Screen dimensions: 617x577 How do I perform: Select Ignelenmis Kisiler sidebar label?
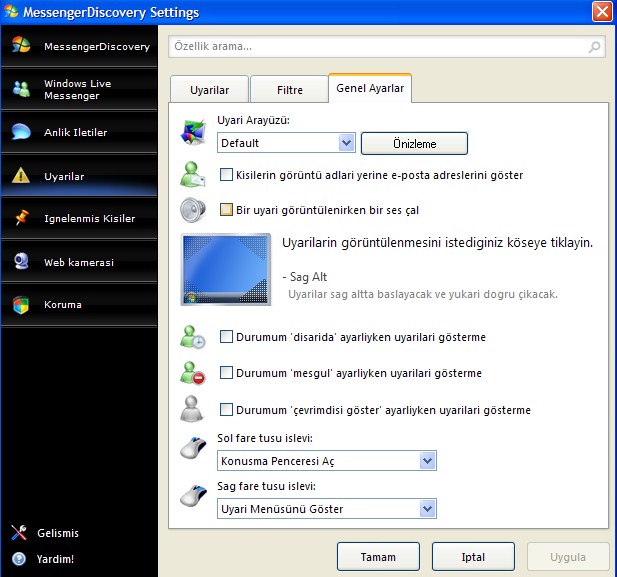pos(89,218)
